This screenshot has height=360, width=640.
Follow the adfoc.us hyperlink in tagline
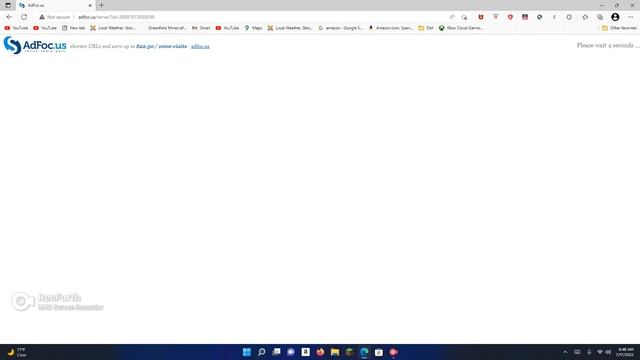pos(200,47)
